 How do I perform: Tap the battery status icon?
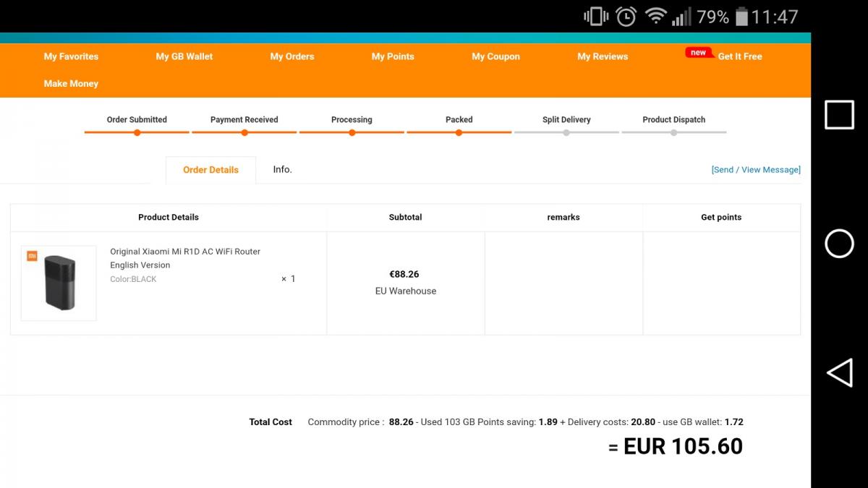point(741,16)
